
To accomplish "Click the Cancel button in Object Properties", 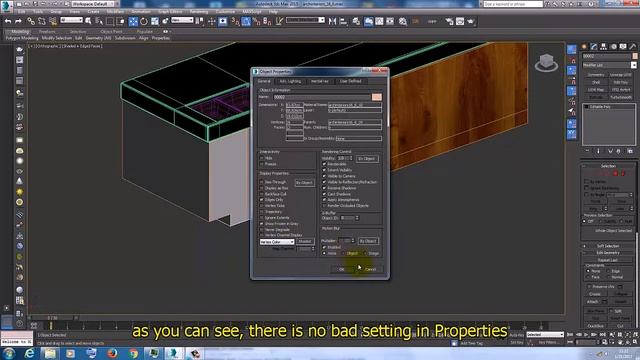I will coord(370,269).
